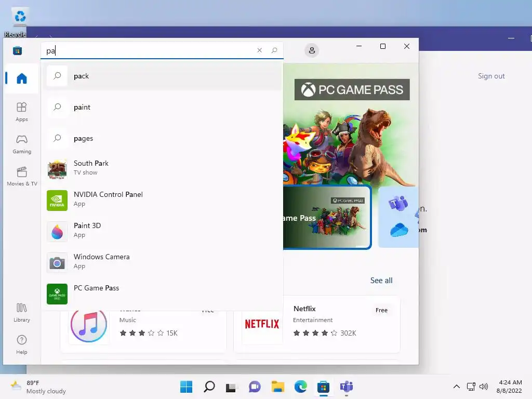Click the Microsoft Store logo icon

coord(18,51)
